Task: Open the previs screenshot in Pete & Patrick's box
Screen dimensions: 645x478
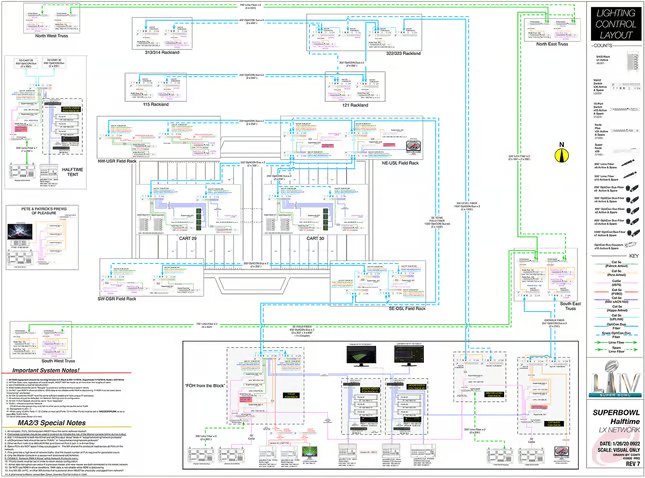Action: 20,232
